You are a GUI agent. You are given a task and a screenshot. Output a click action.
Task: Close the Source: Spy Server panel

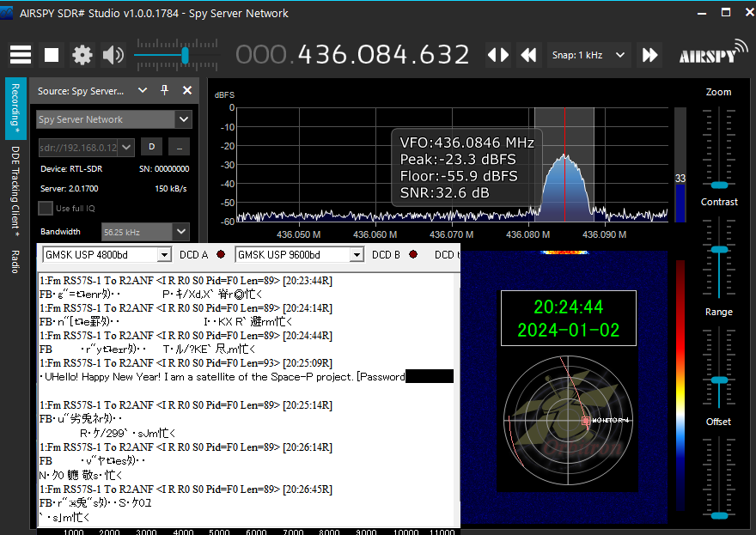click(187, 90)
